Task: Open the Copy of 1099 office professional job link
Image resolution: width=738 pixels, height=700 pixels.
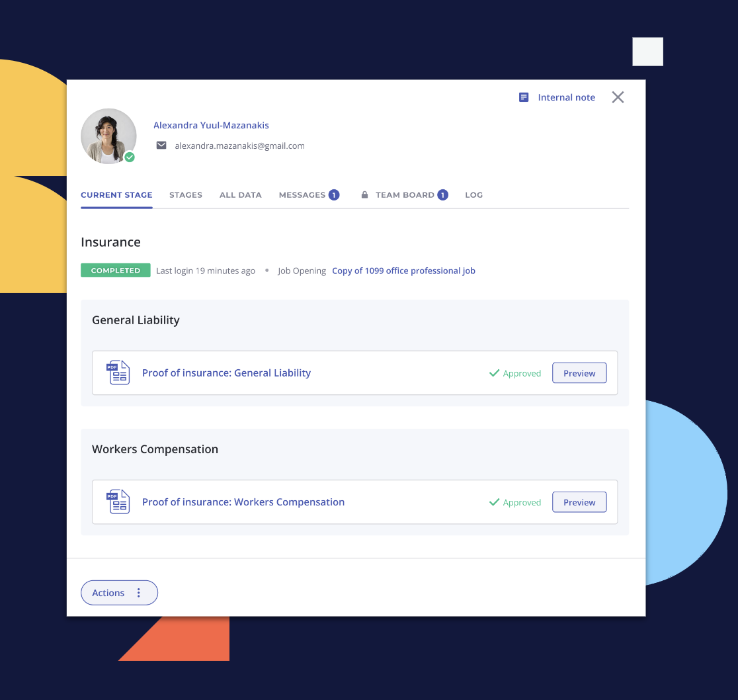Action: (403, 271)
